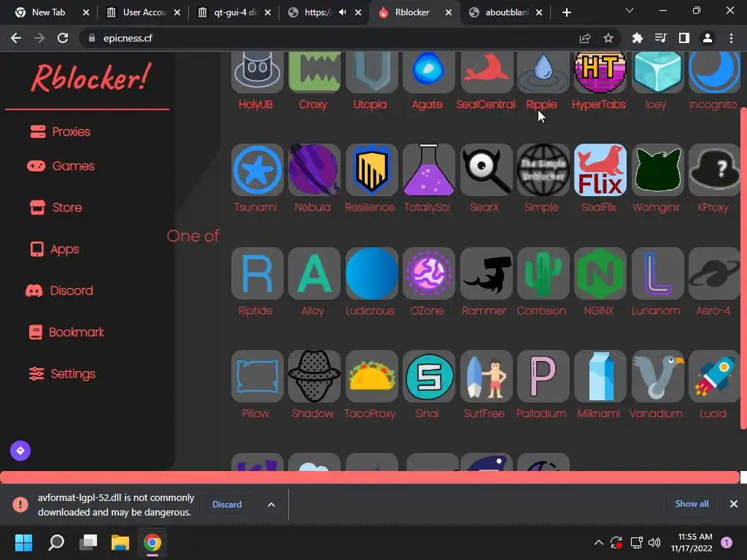Open the Alloy A icon
The width and height of the screenshot is (747, 560).
[x=314, y=273]
